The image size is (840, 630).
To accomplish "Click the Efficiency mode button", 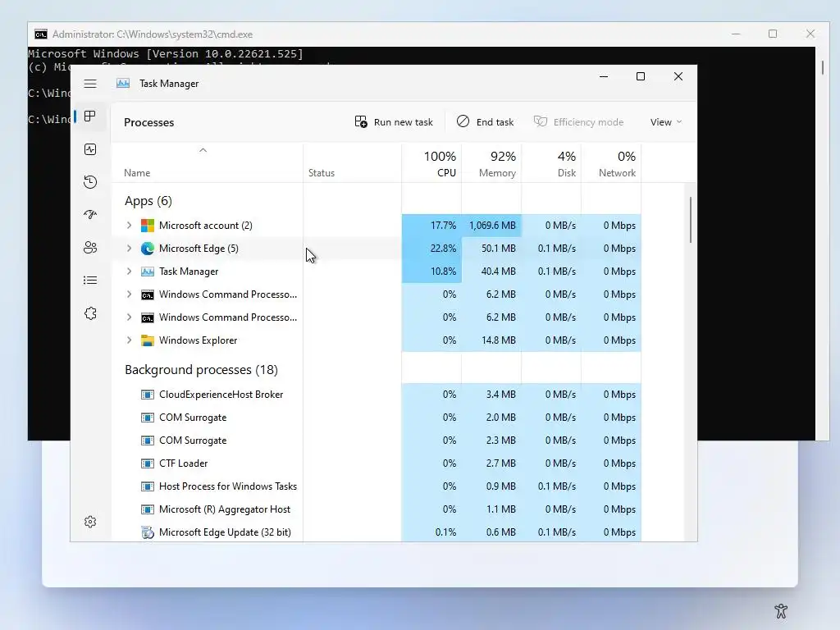I will point(578,122).
